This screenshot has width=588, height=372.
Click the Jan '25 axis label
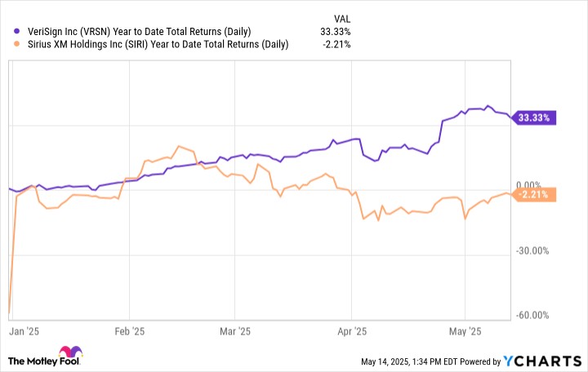click(20, 332)
